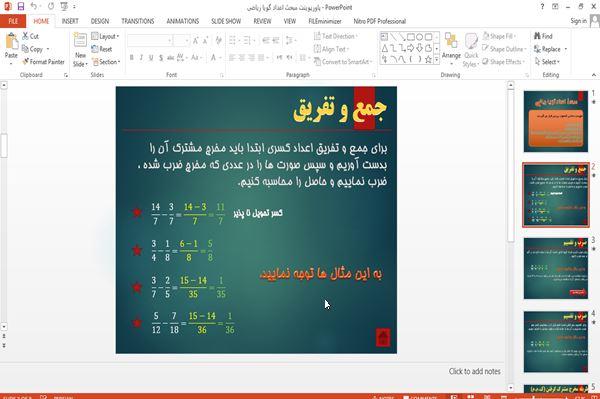
Task: Toggle Italic formatting
Action: (x=141, y=58)
